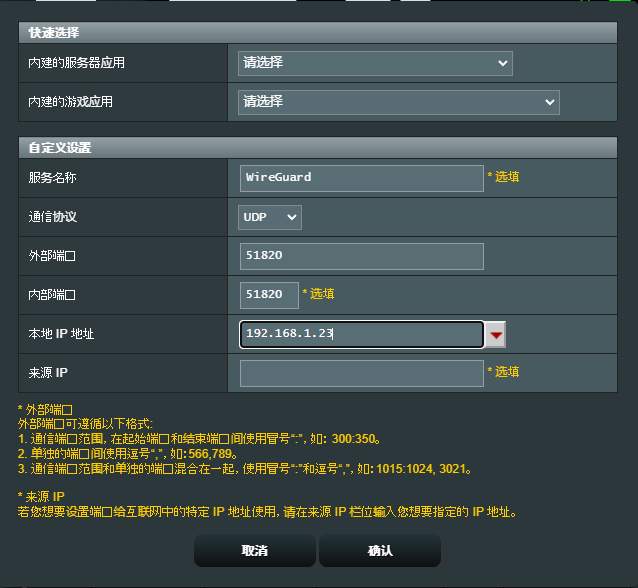The height and width of the screenshot is (588, 638).
Task: Click the 服务名称 label
Action: pyautogui.click(x=52, y=178)
